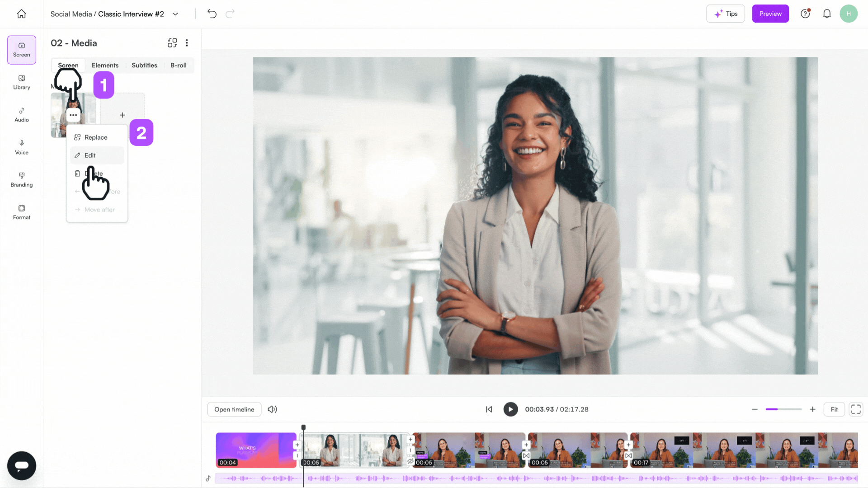Switch to the Subtitles tab
The height and width of the screenshot is (488, 868).
point(144,65)
